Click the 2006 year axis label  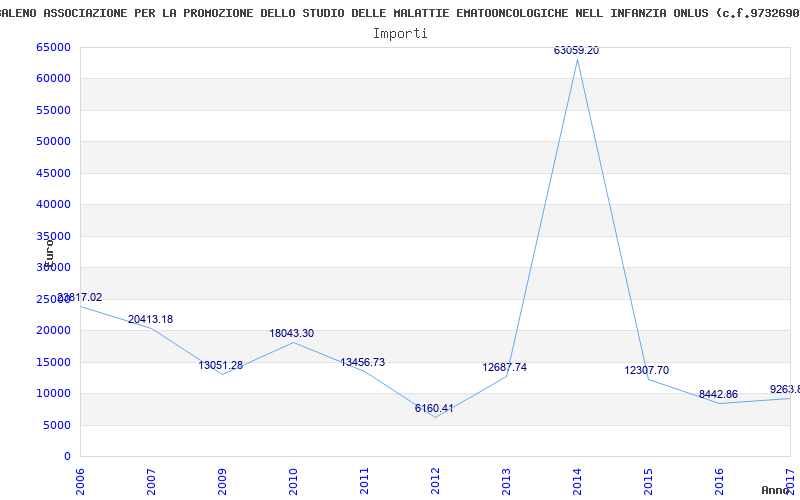80,482
